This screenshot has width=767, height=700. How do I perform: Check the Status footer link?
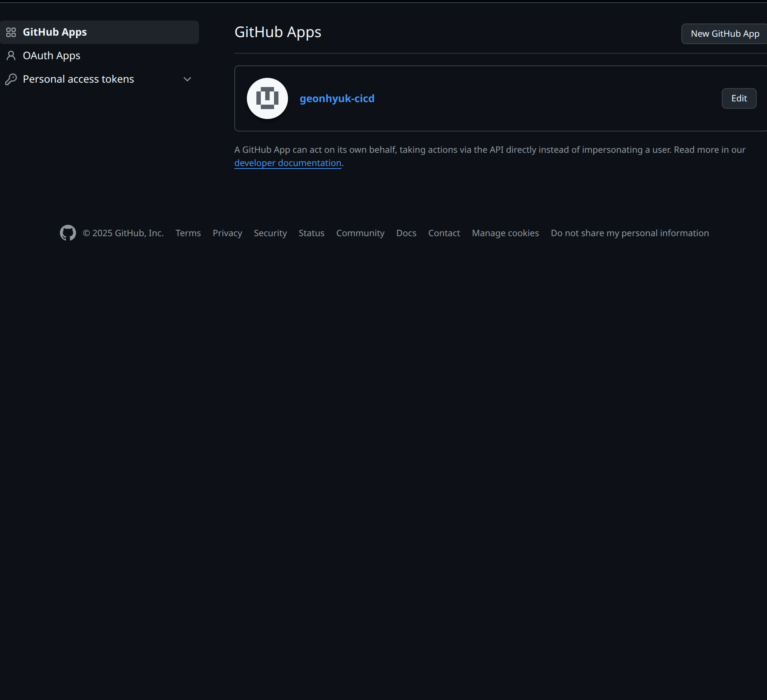coord(311,233)
